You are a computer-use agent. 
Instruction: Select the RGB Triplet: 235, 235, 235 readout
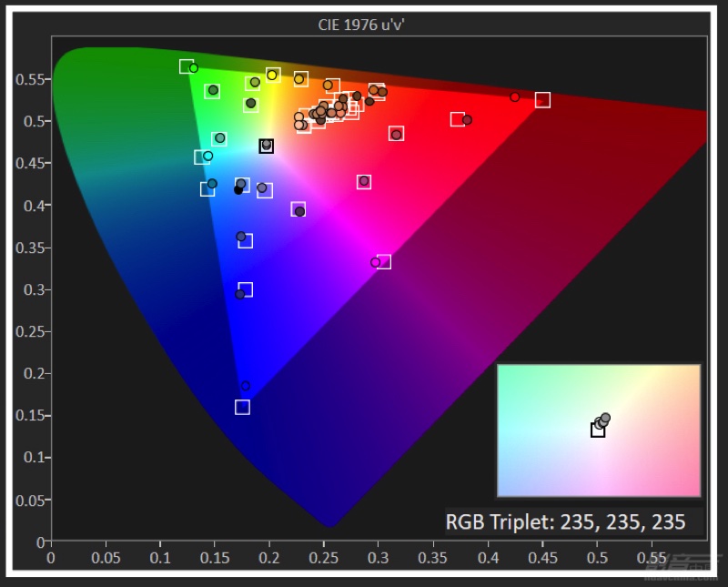tap(565, 522)
